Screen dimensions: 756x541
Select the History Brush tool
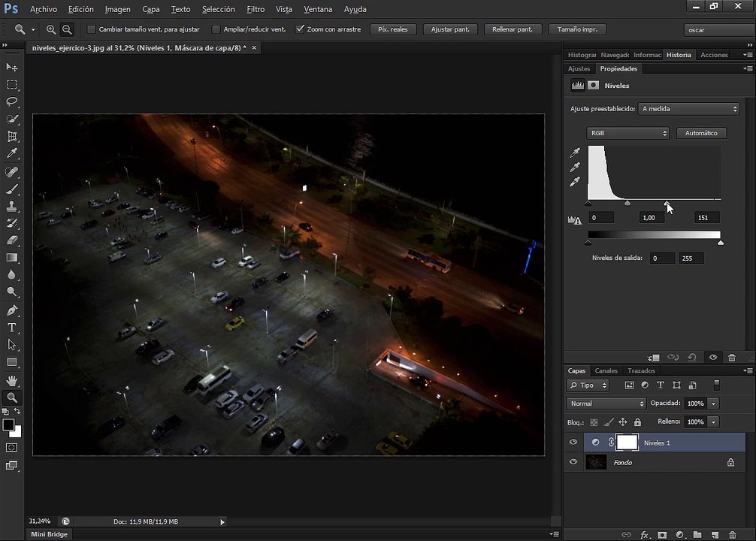click(11, 222)
